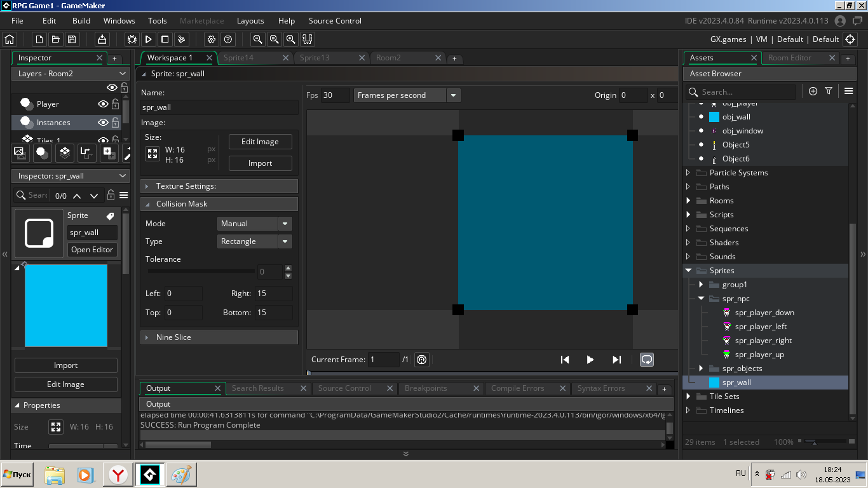Expand the Tile Sets folder

(688, 396)
